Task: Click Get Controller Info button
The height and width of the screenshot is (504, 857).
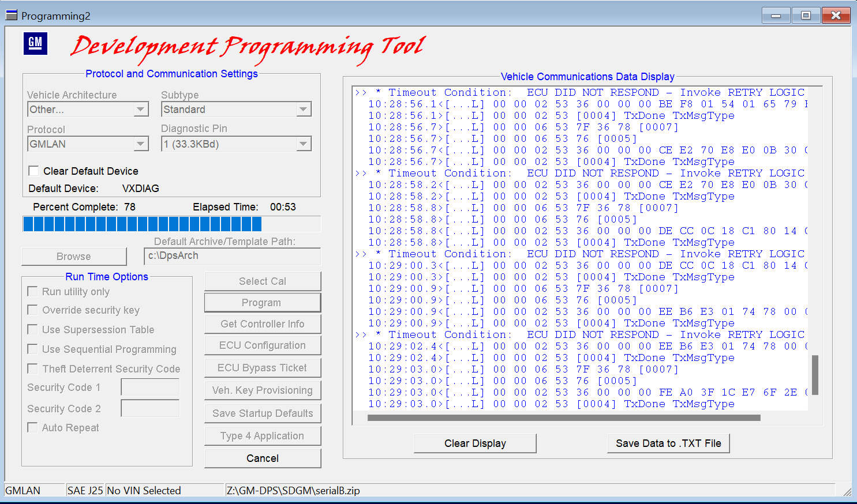Action: (x=263, y=324)
